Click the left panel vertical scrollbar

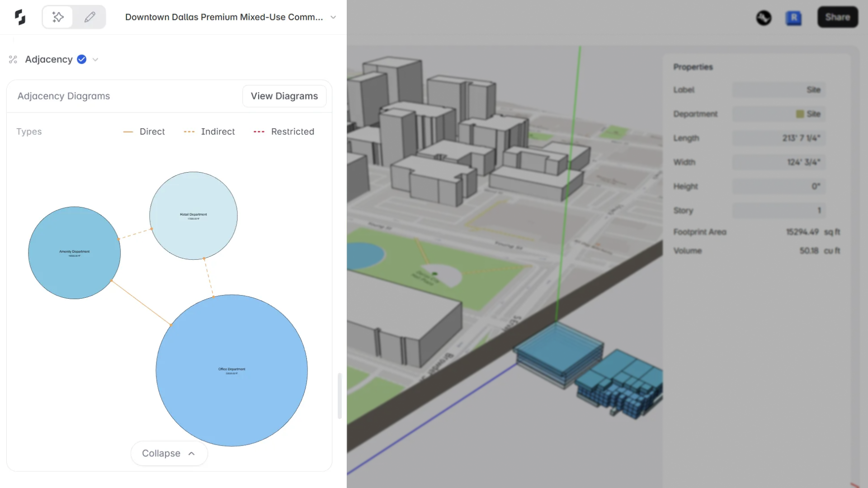point(340,396)
